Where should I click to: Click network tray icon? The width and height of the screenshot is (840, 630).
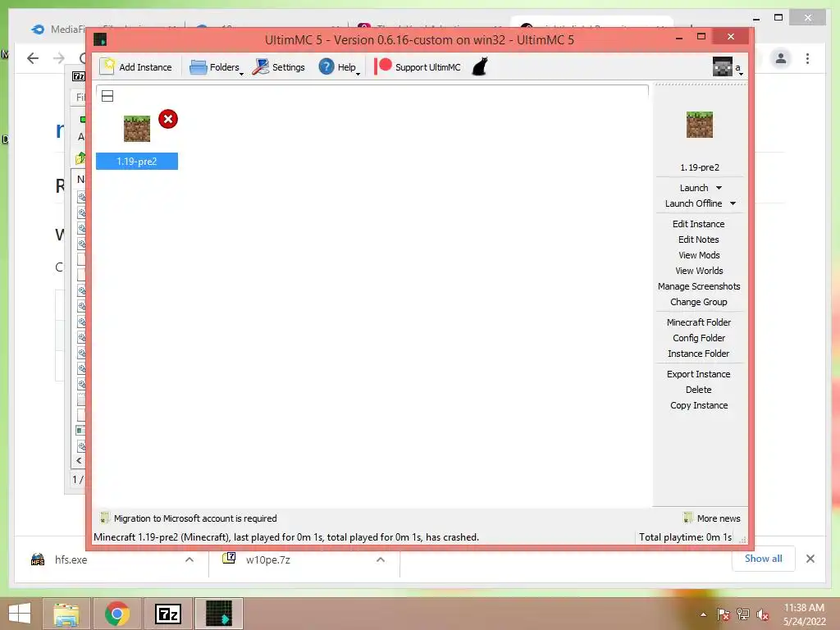coord(743,614)
